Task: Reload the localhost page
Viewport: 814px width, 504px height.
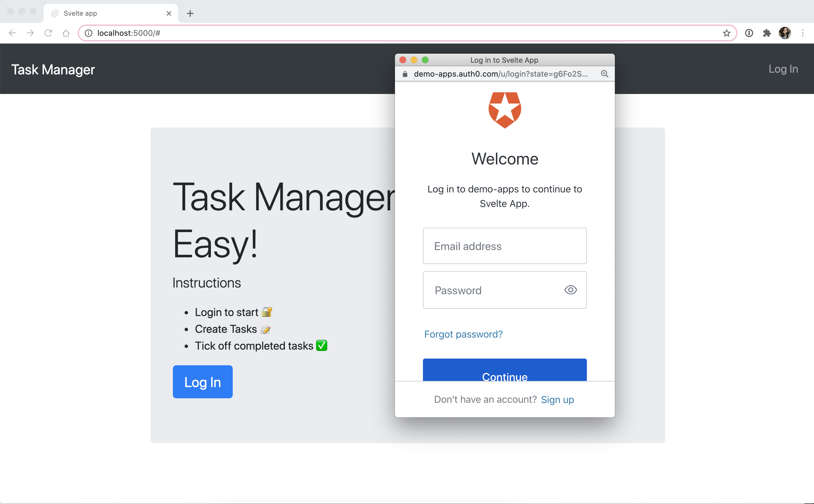Action: pyautogui.click(x=48, y=33)
